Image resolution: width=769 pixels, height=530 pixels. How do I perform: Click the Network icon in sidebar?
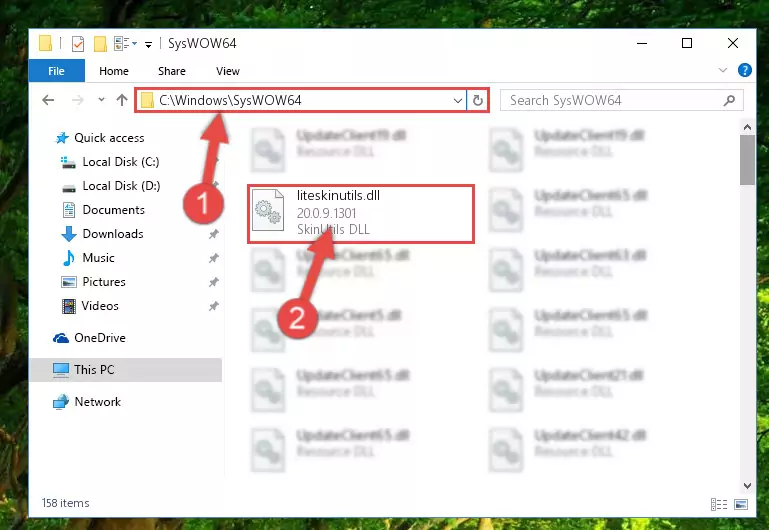[60, 402]
